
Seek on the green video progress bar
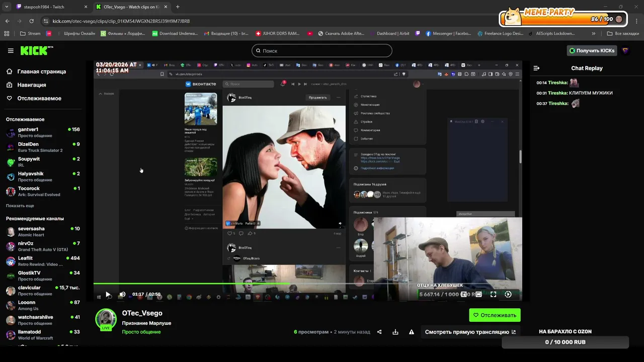(307, 284)
